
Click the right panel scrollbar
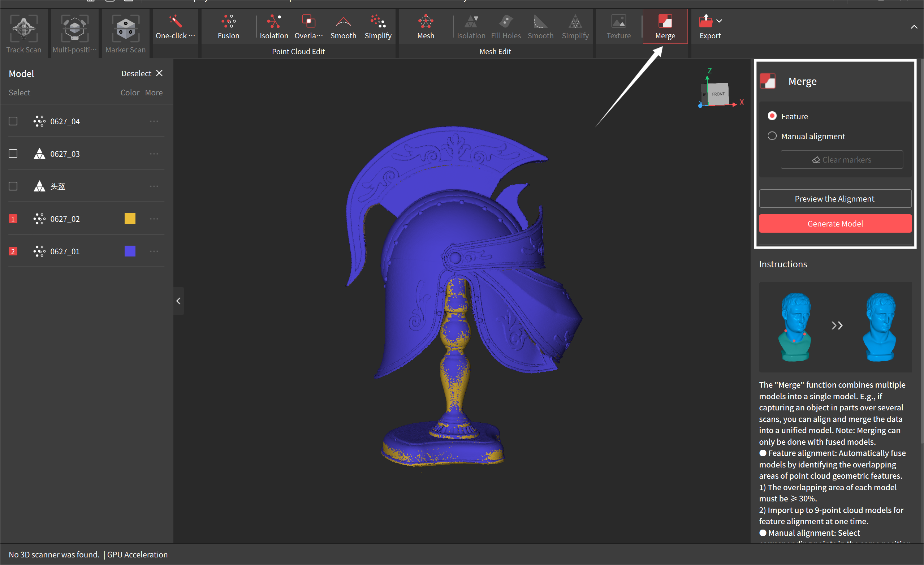point(921,251)
